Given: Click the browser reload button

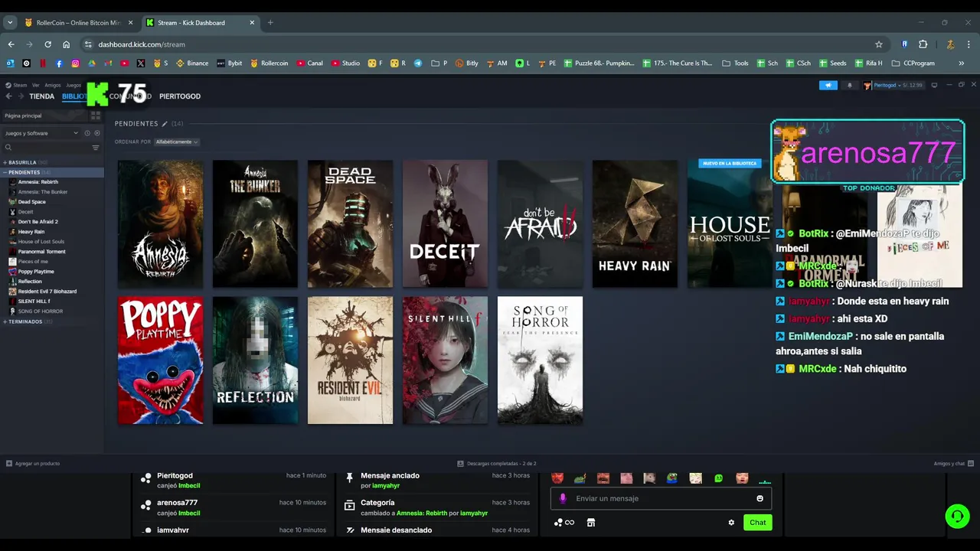Looking at the screenshot, I should click(x=47, y=44).
